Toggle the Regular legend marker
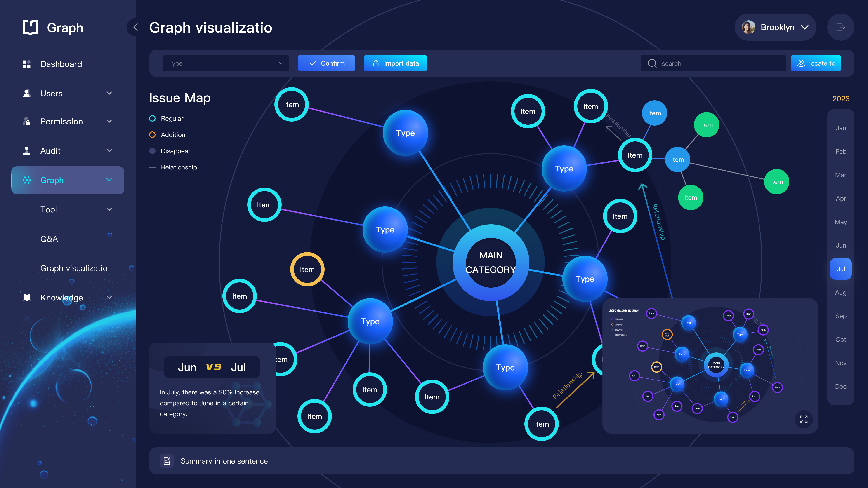Screen dimensions: 868x488 152,119
